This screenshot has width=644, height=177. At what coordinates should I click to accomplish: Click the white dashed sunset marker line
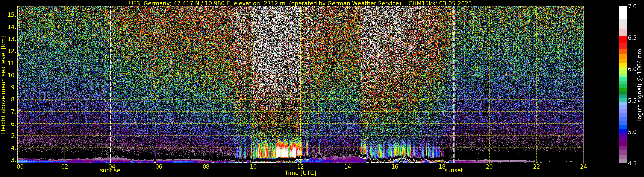pyautogui.click(x=454, y=85)
